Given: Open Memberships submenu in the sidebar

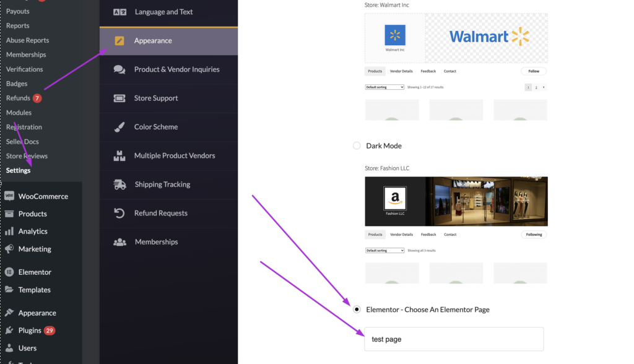Looking at the screenshot, I should click(26, 54).
